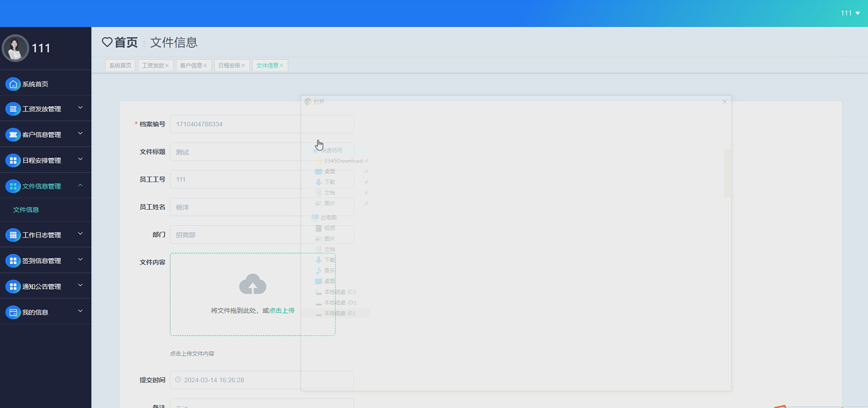Open 文件信息 submenu item in sidebar
The height and width of the screenshot is (408, 868).
click(26, 210)
